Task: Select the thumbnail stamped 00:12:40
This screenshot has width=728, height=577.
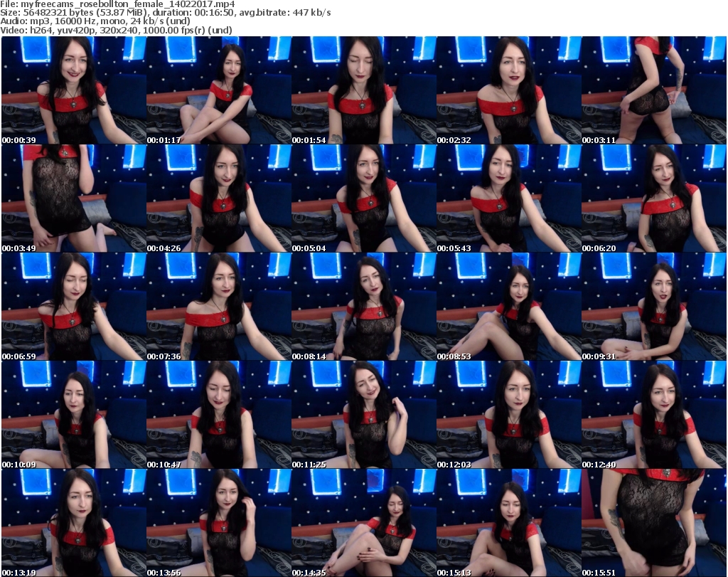Action: (x=654, y=415)
